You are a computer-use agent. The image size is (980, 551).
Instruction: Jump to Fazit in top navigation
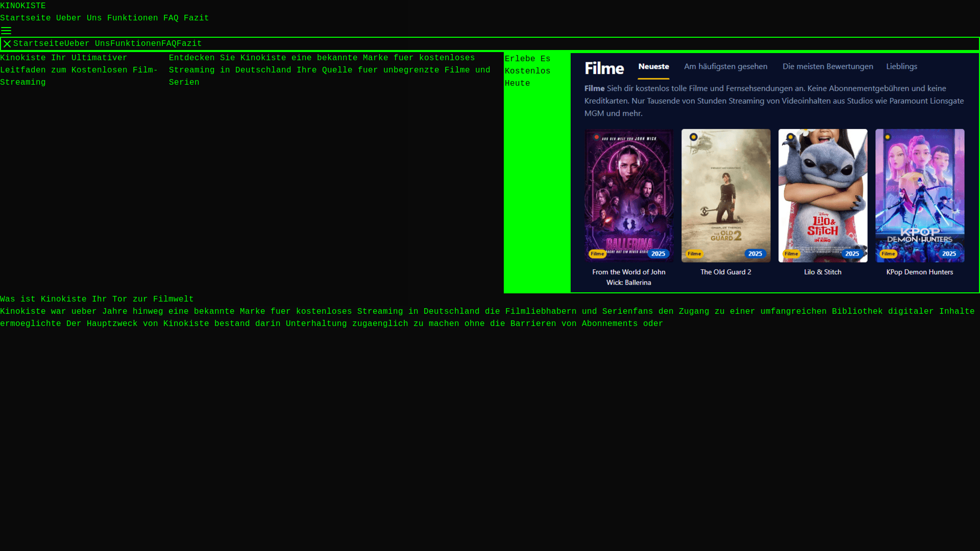tap(197, 18)
